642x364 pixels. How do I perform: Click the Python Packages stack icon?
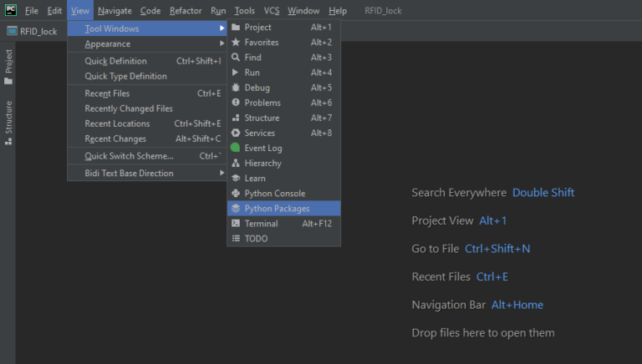tap(236, 209)
